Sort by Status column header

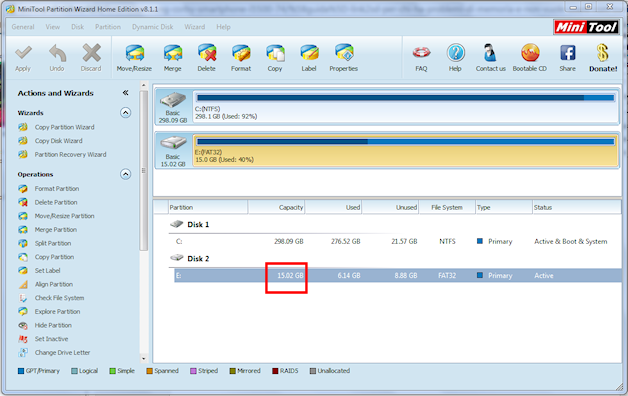[x=577, y=207]
